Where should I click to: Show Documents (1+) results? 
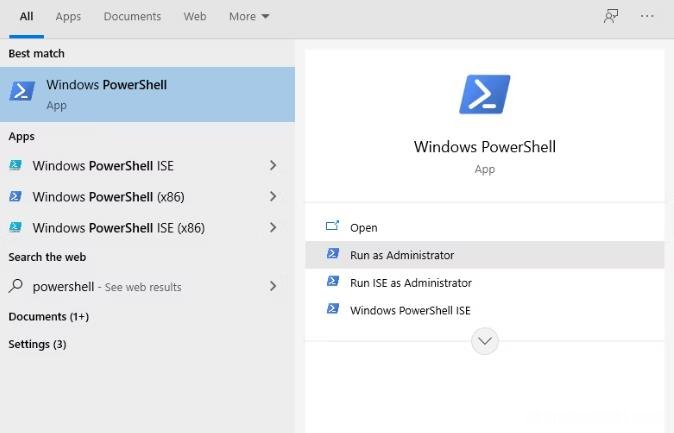point(49,317)
